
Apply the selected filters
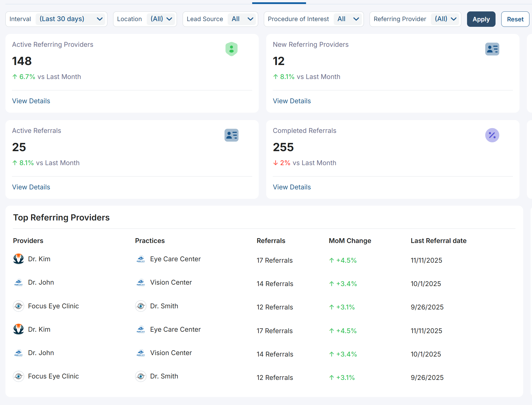tap(481, 19)
